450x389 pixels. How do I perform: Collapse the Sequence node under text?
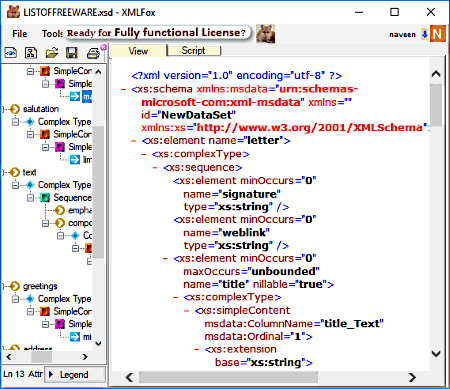coord(31,198)
